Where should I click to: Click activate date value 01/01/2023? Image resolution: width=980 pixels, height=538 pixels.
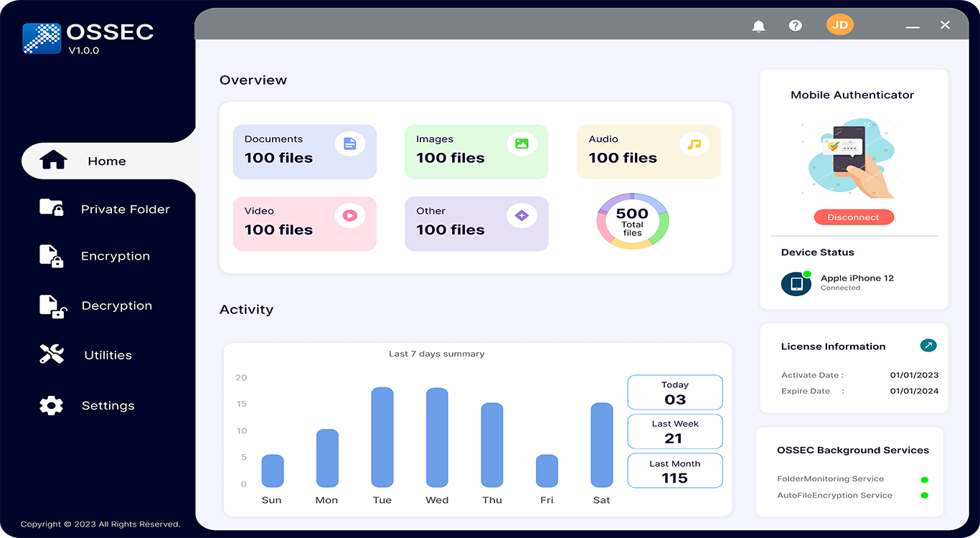click(914, 374)
